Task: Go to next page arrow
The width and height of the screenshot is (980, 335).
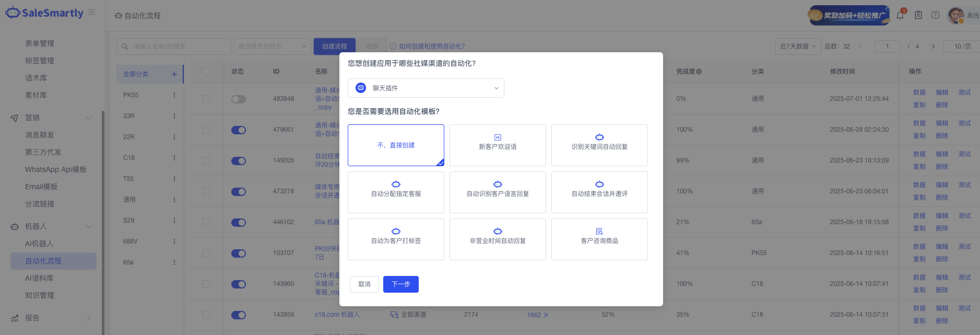Action: [933, 47]
